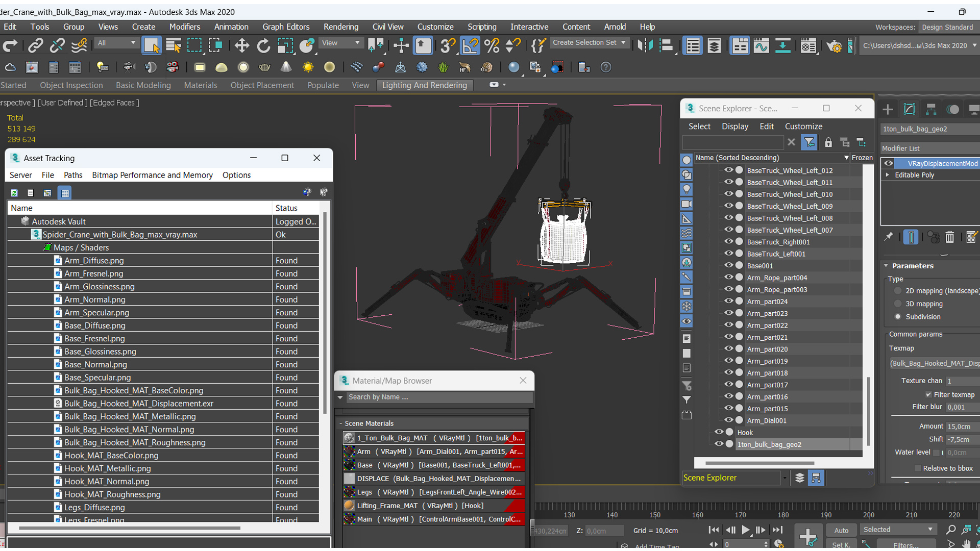Click the Material/Map Browser search field
Screen dimensions: 980x551
point(439,397)
